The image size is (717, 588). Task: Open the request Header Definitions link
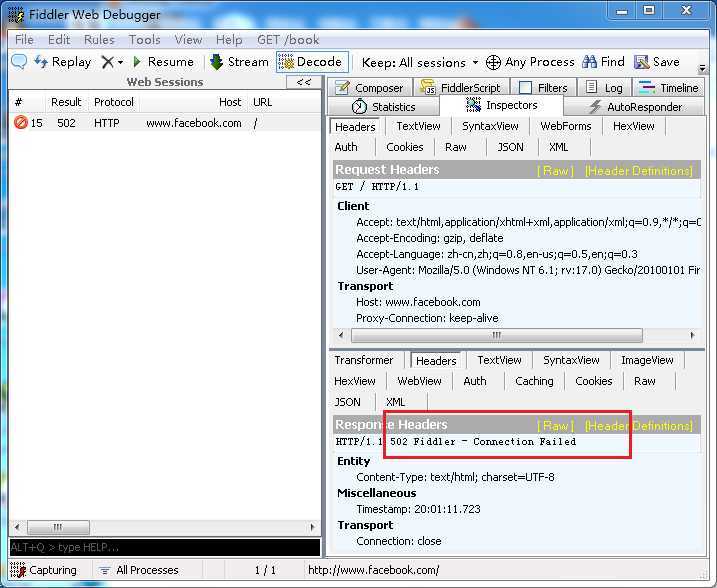[638, 171]
